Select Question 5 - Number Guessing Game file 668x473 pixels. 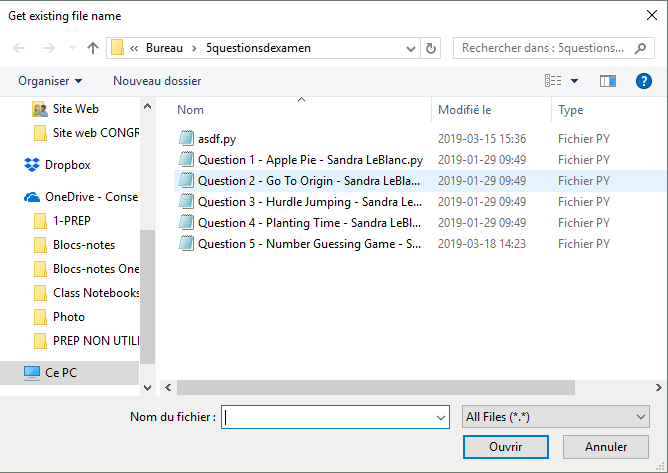point(309,244)
